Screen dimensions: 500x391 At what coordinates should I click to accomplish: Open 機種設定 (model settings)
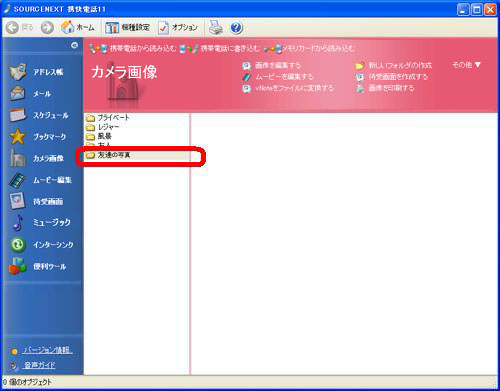coord(127,27)
